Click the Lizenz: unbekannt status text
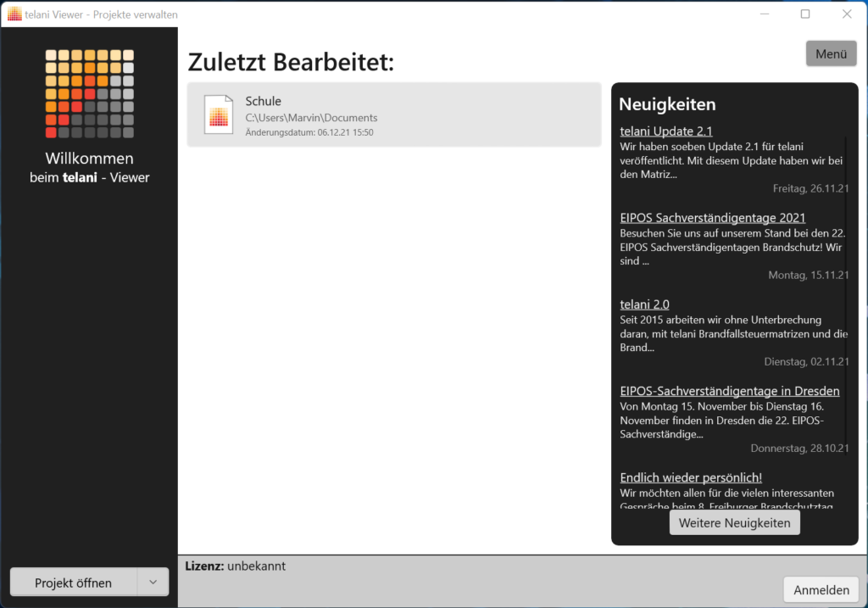The width and height of the screenshot is (868, 608). 236,566
